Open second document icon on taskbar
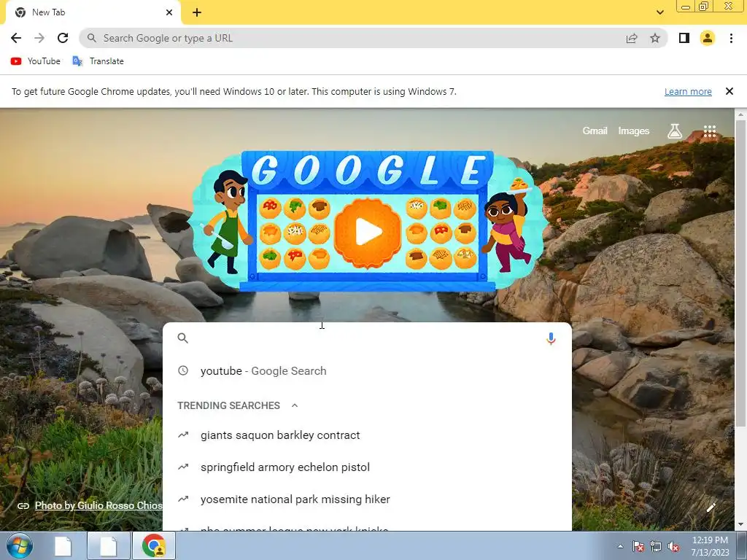Viewport: 747px width, 560px height. tap(108, 545)
